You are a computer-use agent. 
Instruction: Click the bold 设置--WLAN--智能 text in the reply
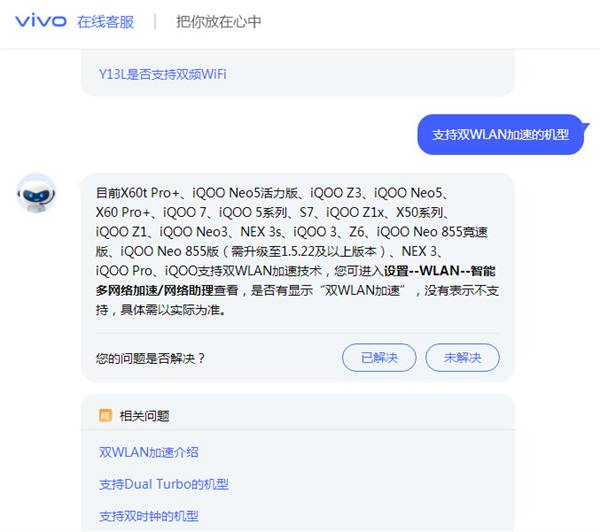(440, 271)
